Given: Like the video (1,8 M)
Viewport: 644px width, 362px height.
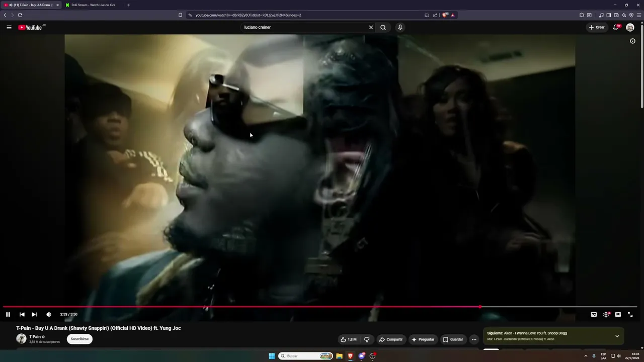Looking at the screenshot, I should (349, 339).
